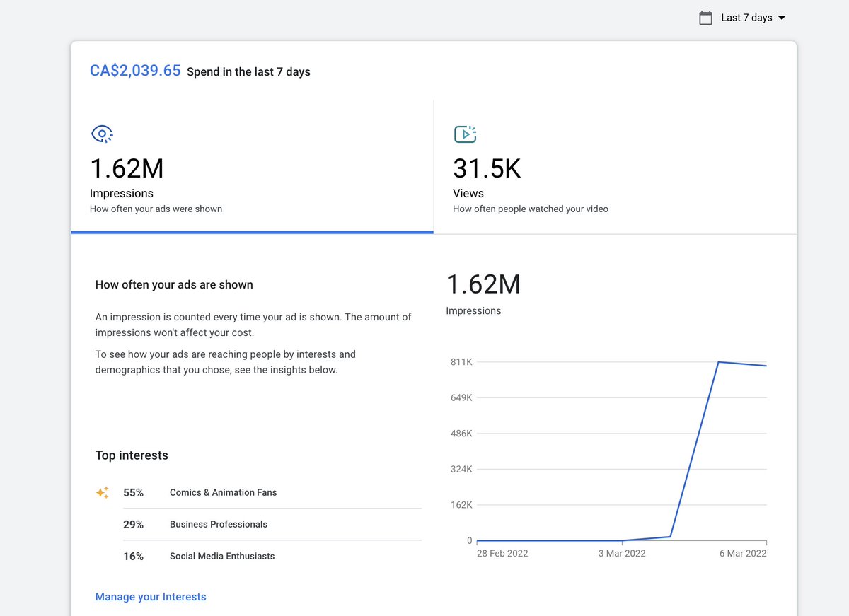The width and height of the screenshot is (849, 616).
Task: Select the Comics & Animation Fans interest
Action: 223,492
